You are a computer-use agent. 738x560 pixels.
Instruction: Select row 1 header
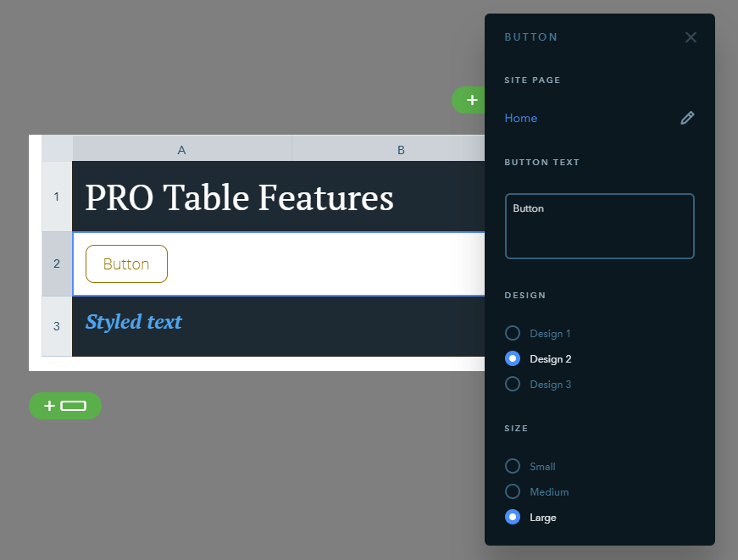coord(57,197)
